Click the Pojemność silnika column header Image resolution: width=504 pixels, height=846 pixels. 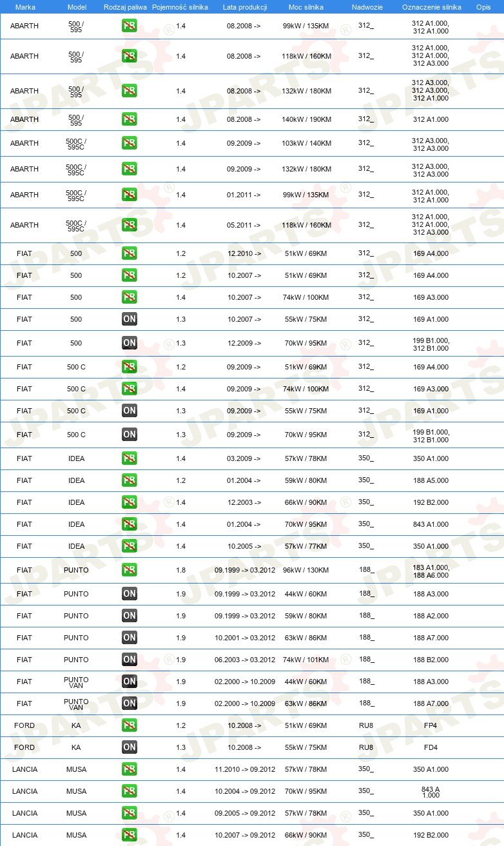180,7
